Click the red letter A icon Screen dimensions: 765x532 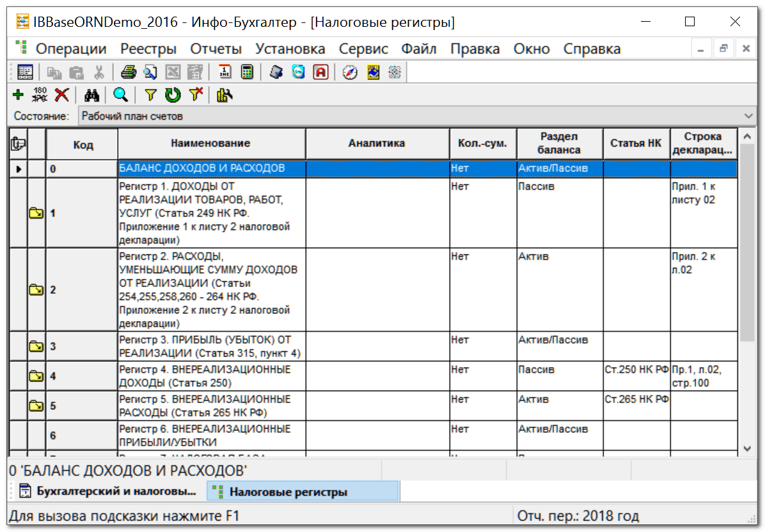pos(320,72)
